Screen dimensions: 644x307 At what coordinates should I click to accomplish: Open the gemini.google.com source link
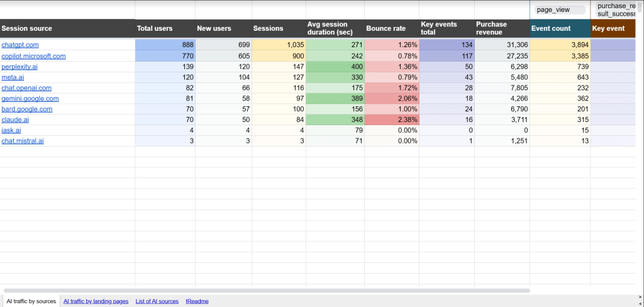pos(30,99)
